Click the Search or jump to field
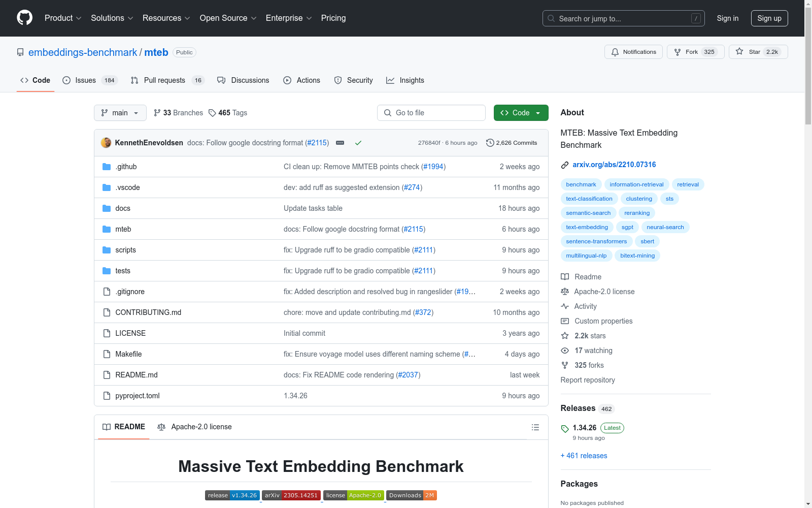Viewport: 812px width, 508px height. click(624, 18)
